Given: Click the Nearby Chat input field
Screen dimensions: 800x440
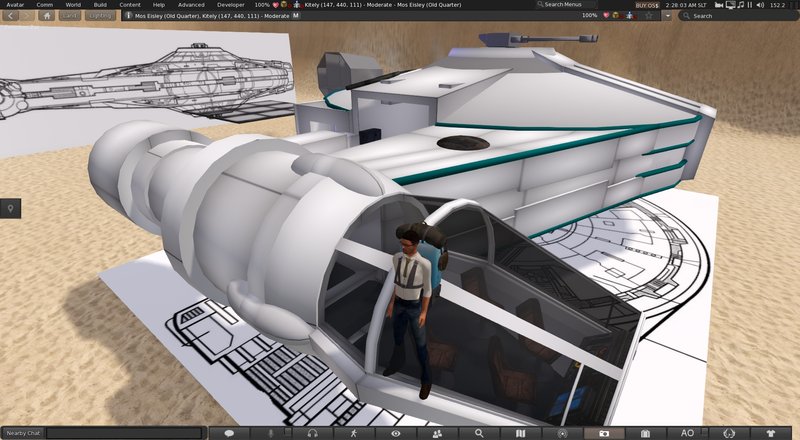Looking at the screenshot, I should (x=124, y=433).
